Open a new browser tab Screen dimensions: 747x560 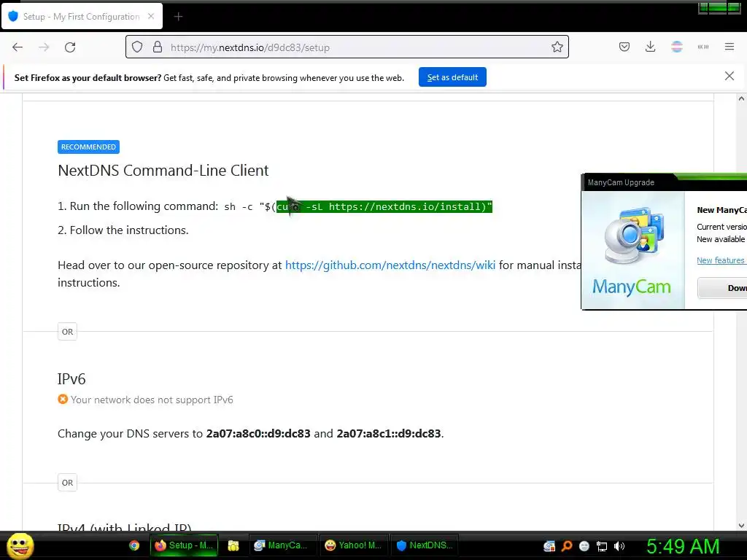coord(178,17)
